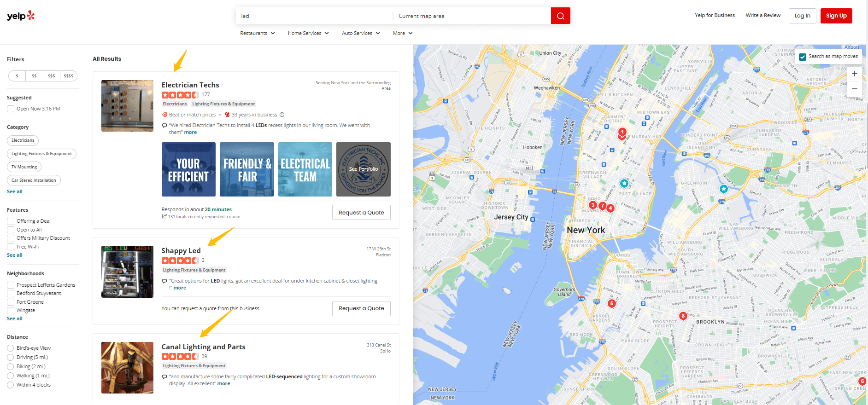868x405 pixels.
Task: Select Driving (5 mi.) distance
Action: coord(11,357)
